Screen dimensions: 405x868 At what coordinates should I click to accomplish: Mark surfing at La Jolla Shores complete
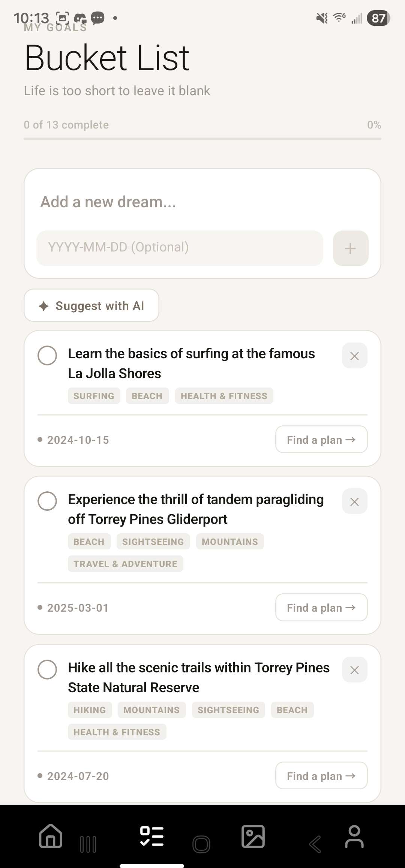pos(47,355)
